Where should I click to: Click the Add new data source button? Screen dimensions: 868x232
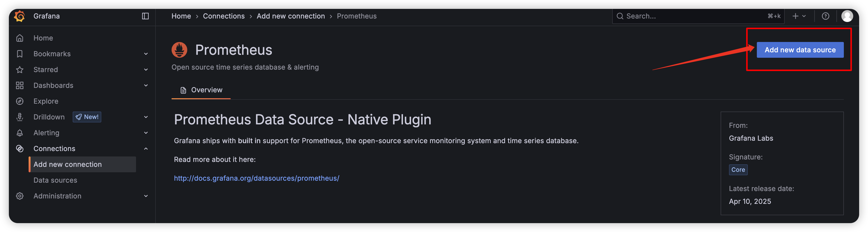pos(800,50)
